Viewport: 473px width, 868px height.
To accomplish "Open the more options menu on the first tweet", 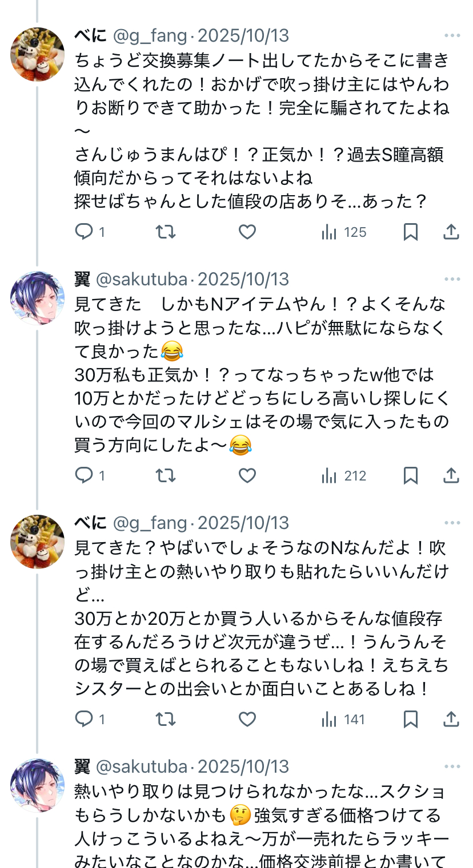I will [x=452, y=36].
